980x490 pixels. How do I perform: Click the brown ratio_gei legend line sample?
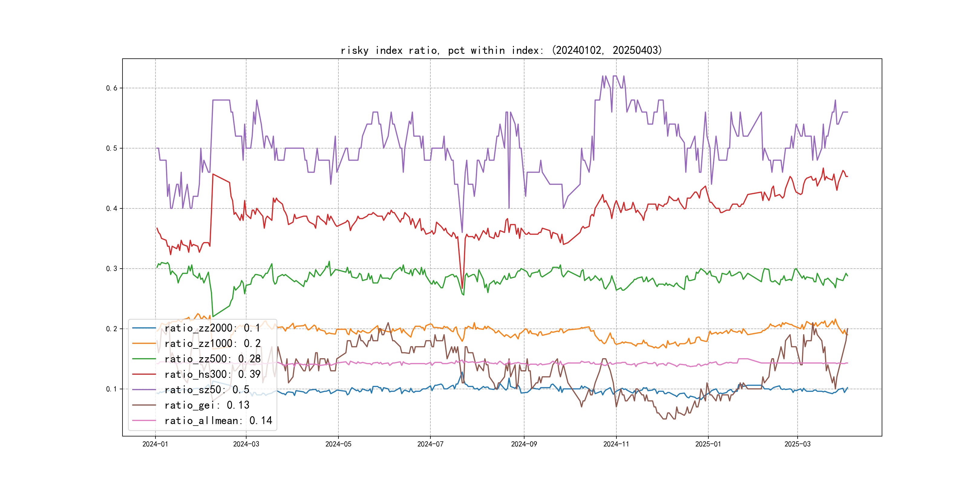(x=144, y=405)
